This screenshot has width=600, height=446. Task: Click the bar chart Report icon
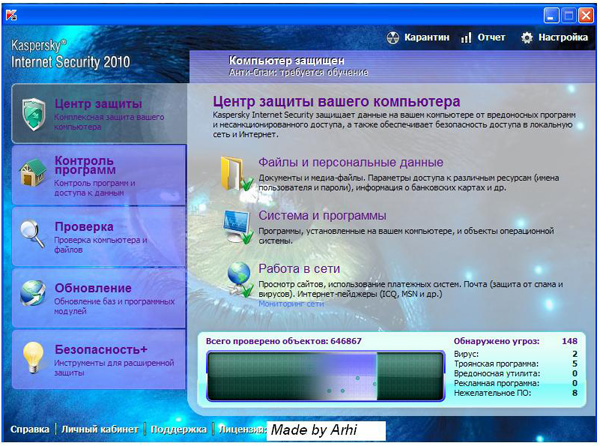pyautogui.click(x=466, y=37)
